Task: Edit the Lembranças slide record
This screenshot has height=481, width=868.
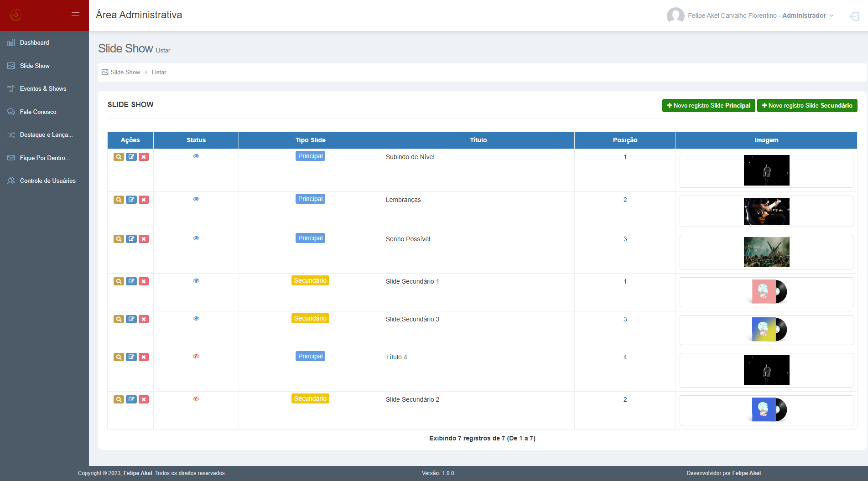Action: point(131,200)
